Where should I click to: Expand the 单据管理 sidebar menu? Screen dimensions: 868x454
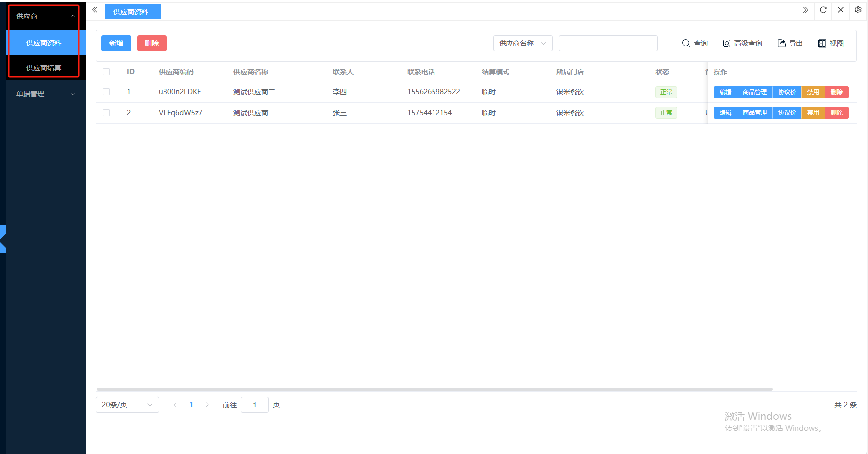pyautogui.click(x=46, y=94)
